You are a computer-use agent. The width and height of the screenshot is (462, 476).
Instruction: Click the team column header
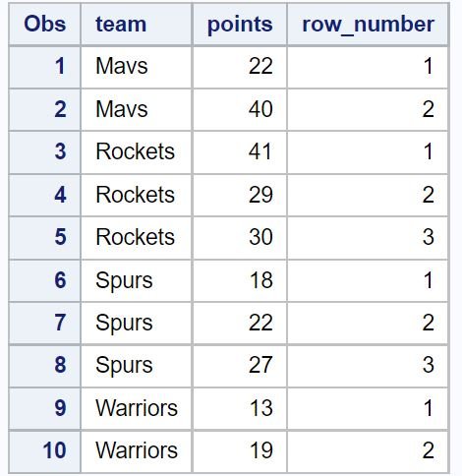pos(137,25)
